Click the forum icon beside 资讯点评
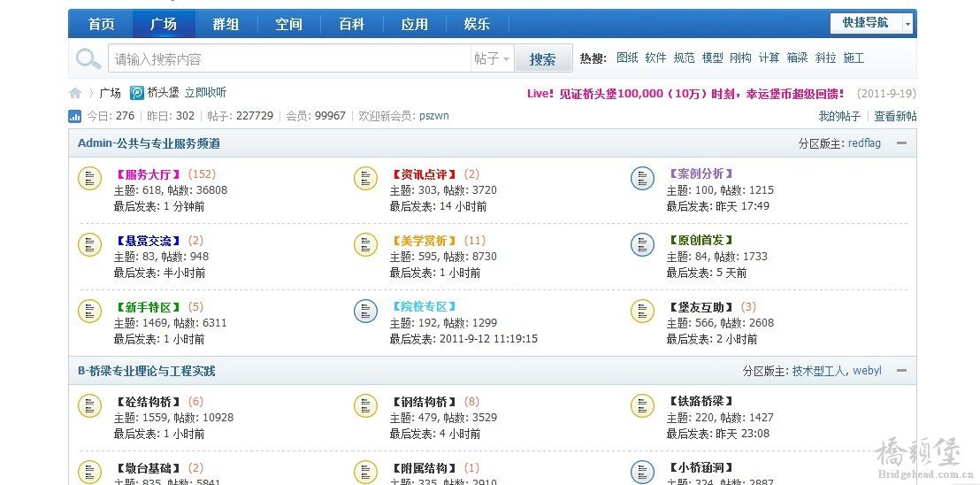 coord(365,178)
